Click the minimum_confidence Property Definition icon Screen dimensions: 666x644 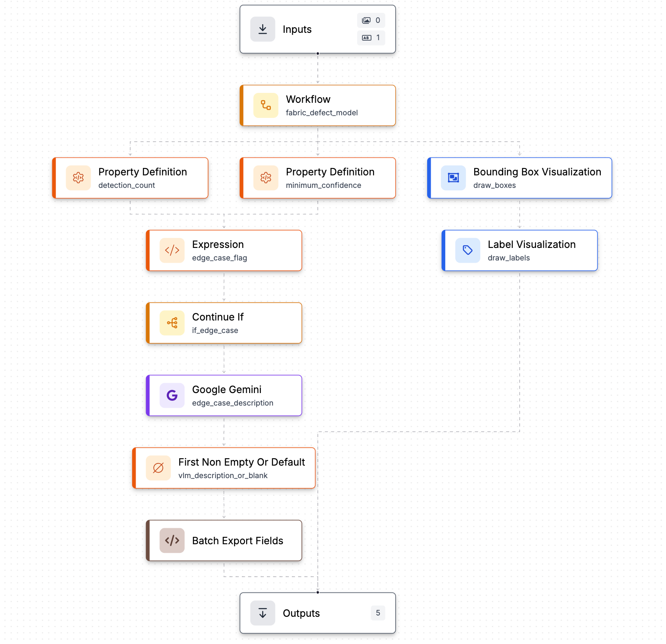click(266, 178)
